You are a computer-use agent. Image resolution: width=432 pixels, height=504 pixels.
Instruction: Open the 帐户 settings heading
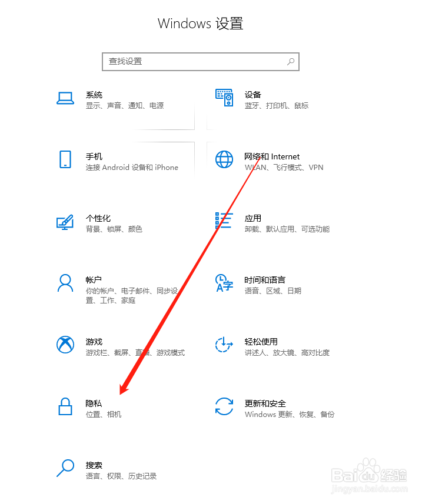pos(94,280)
